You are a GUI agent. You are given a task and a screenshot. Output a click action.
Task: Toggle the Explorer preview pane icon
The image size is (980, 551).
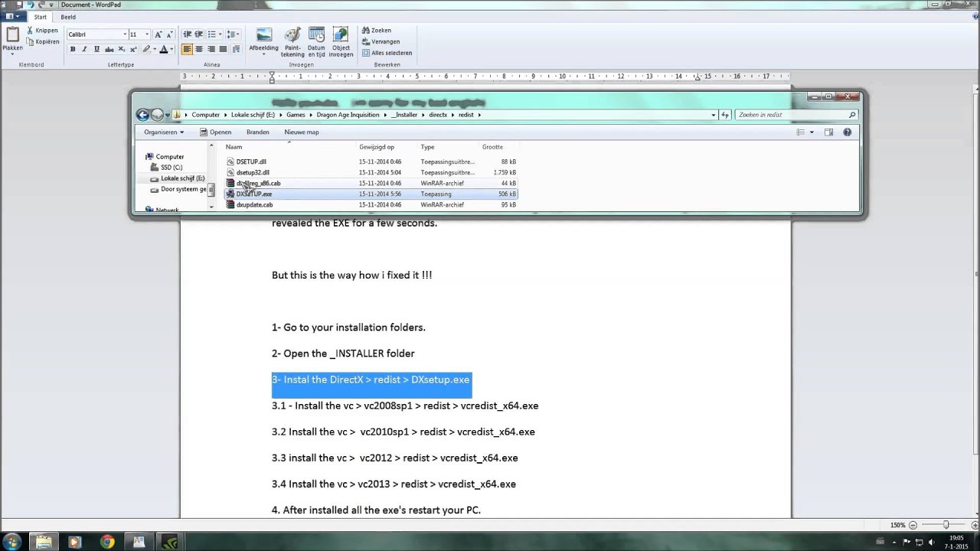coord(828,132)
